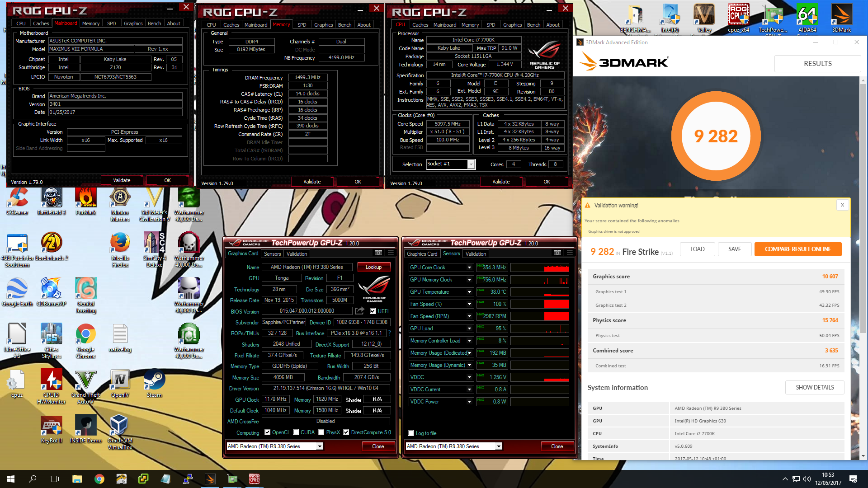Enable Log to file checkbox
868x488 pixels.
click(410, 433)
